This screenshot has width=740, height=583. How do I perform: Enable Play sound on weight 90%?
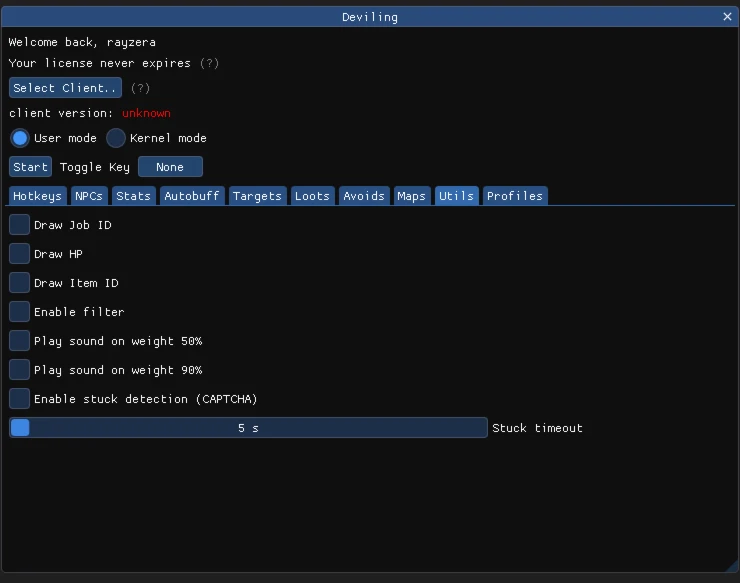click(20, 370)
